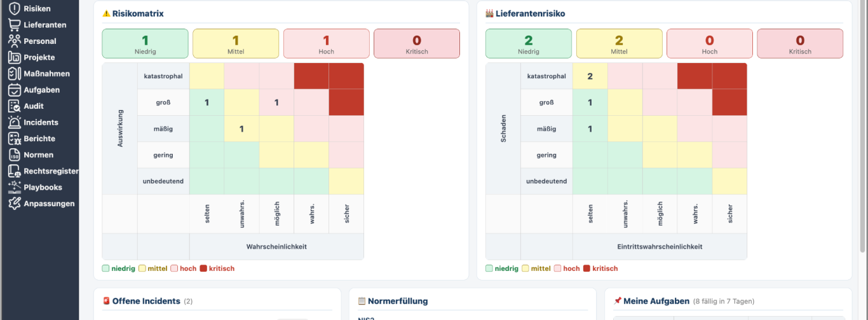Viewport: 868px width, 320px height.
Task: Click the dark red kritisch legend swatch in Risikomatrix
Action: point(204,268)
